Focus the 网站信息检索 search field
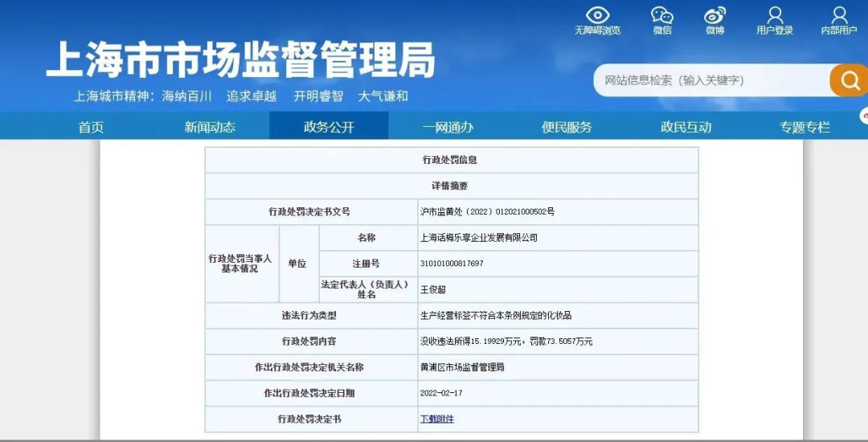Image resolution: width=868 pixels, height=442 pixels. pyautogui.click(x=711, y=80)
